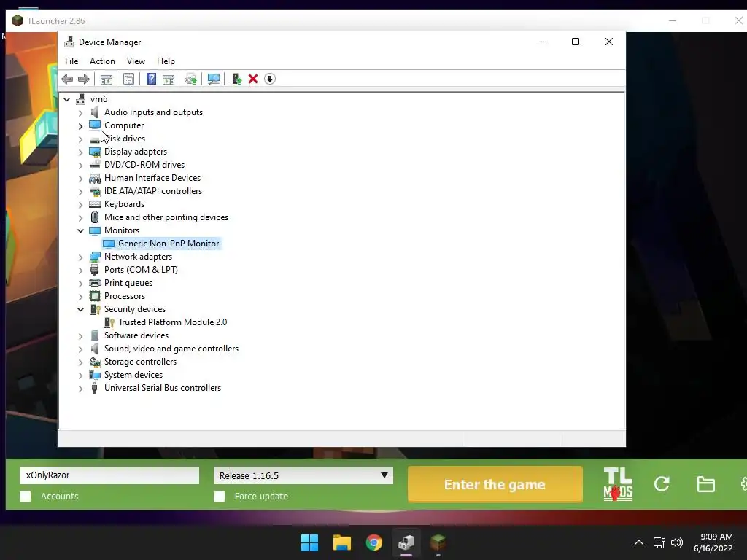Expand the Network adapters category
Screen dimensions: 747x560
tap(80, 257)
